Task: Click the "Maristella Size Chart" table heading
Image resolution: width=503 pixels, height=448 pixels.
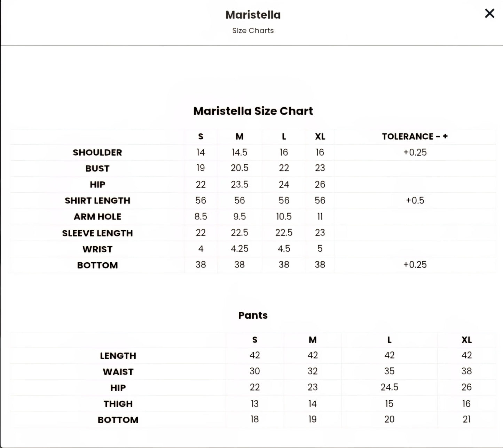Action: coord(253,111)
